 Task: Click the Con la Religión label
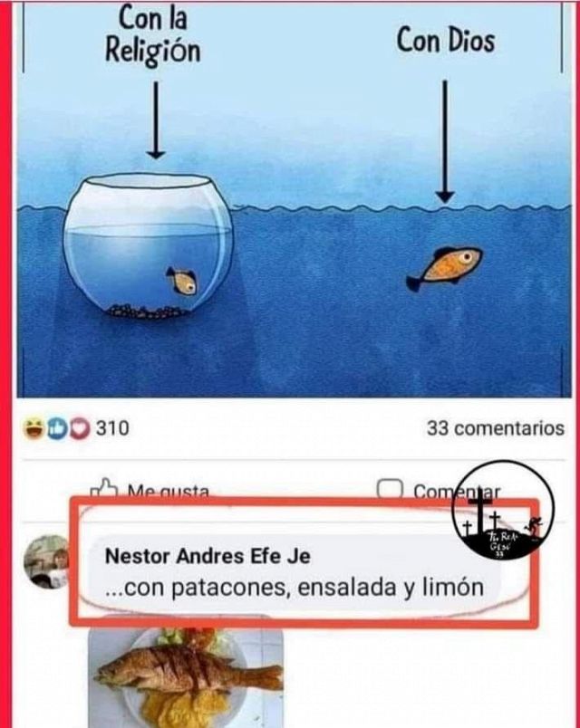[153, 34]
